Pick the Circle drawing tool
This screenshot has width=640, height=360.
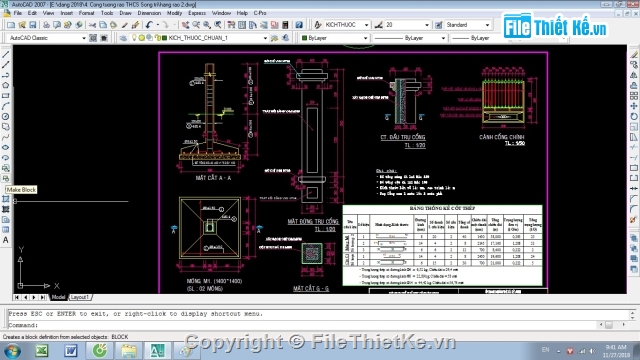click(6, 116)
